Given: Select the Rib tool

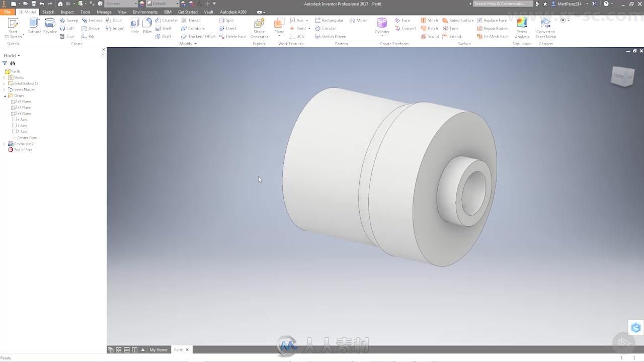Looking at the screenshot, I should (x=88, y=37).
